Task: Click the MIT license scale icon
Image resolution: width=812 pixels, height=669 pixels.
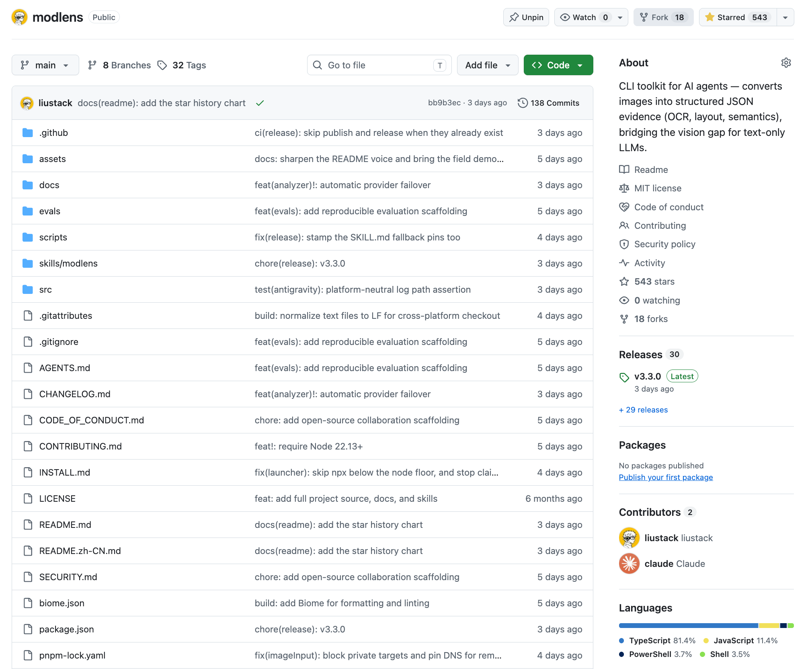Action: pyautogui.click(x=624, y=188)
